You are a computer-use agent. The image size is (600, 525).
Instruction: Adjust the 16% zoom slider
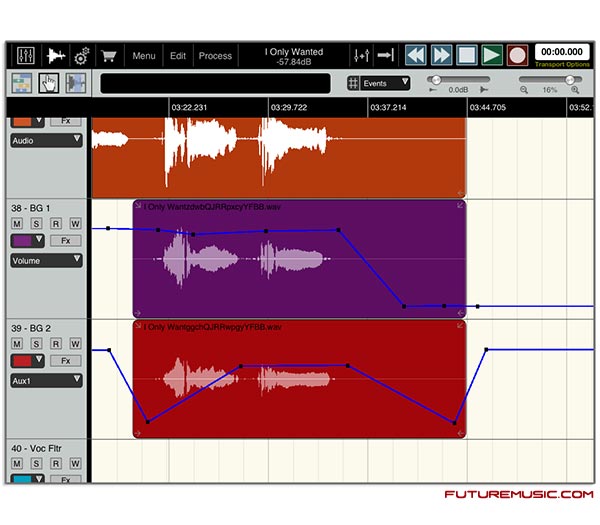(x=550, y=80)
